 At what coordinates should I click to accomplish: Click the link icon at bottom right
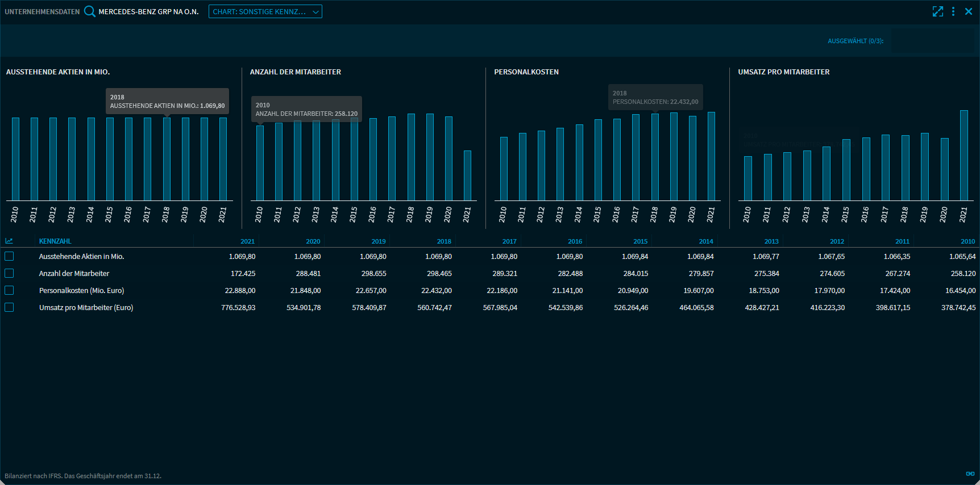[x=970, y=474]
